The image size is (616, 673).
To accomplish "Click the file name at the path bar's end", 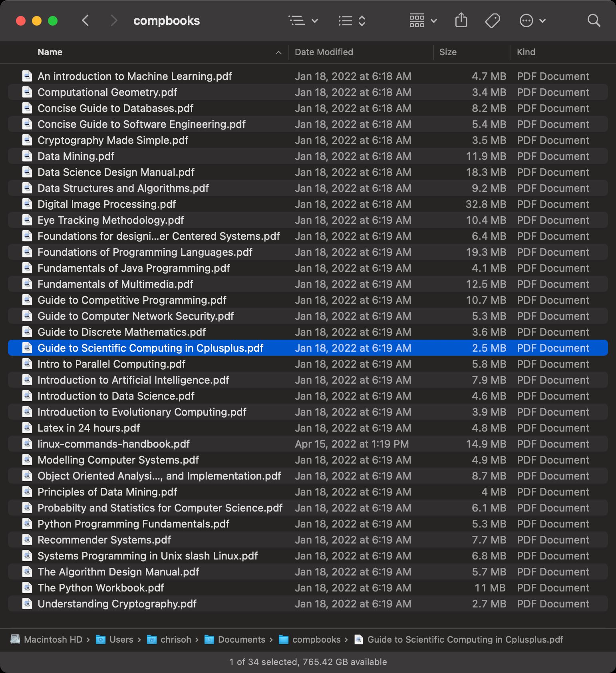I will pos(465,639).
